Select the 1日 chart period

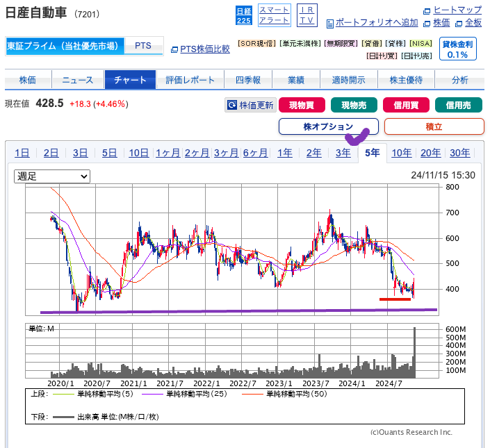coord(22,153)
